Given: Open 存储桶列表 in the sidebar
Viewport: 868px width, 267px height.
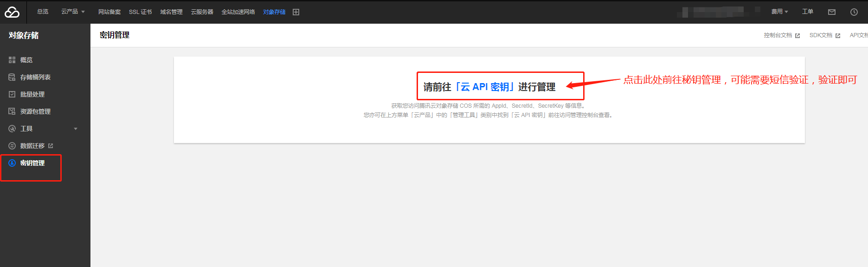Looking at the screenshot, I should [35, 77].
